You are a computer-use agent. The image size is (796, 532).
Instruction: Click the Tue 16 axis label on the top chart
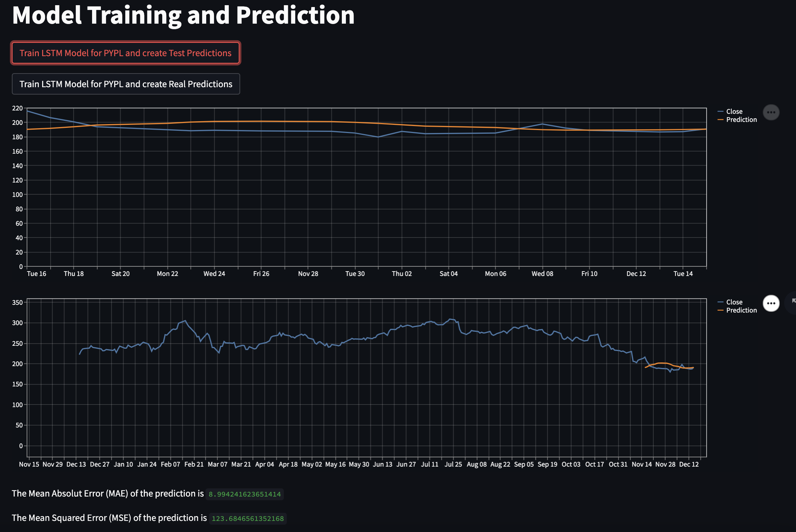pyautogui.click(x=36, y=273)
